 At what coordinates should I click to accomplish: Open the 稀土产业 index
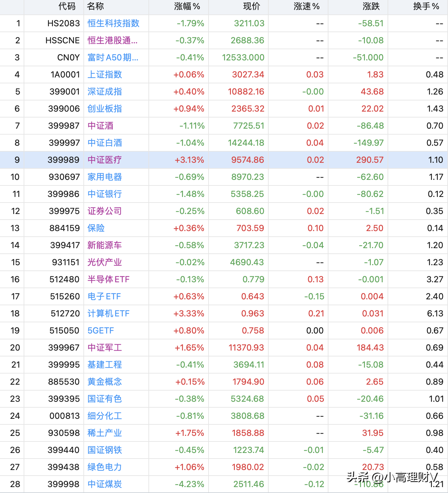pos(105,433)
